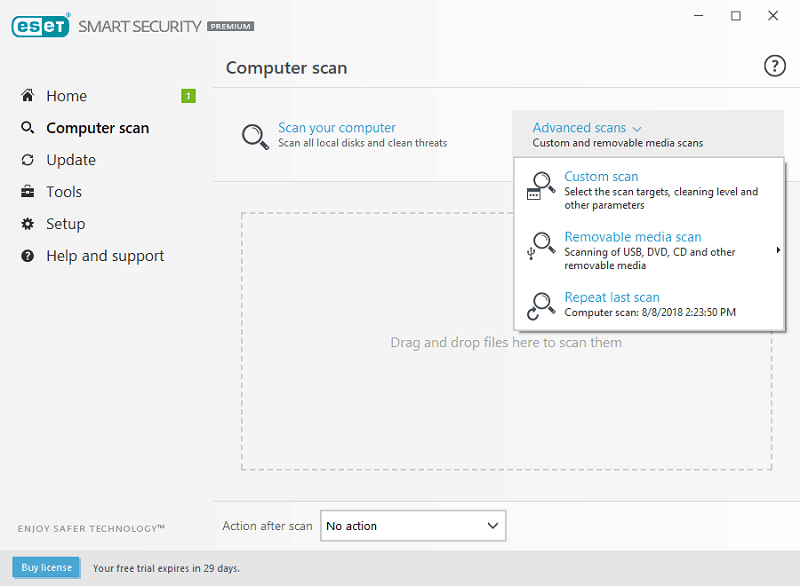Click the "Scan all local disks and clean threats" text
The height and width of the screenshot is (586, 800).
point(362,143)
